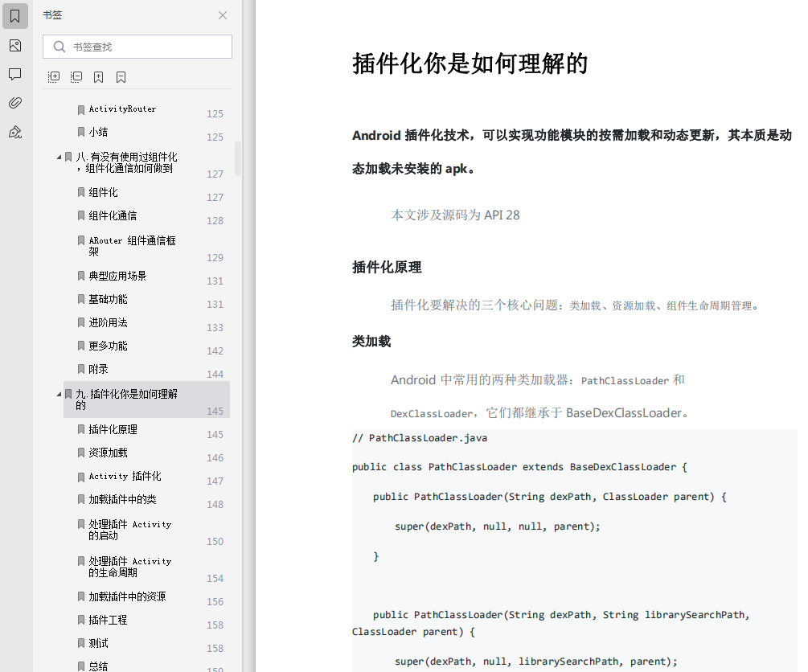Open the 组件化通信 bookmark
Viewport: 808px width, 672px height.
pos(113,215)
